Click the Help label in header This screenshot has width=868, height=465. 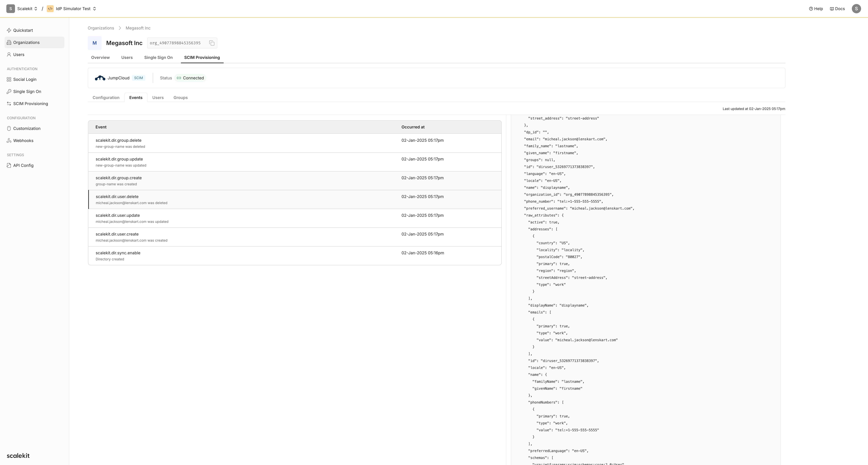pos(819,9)
